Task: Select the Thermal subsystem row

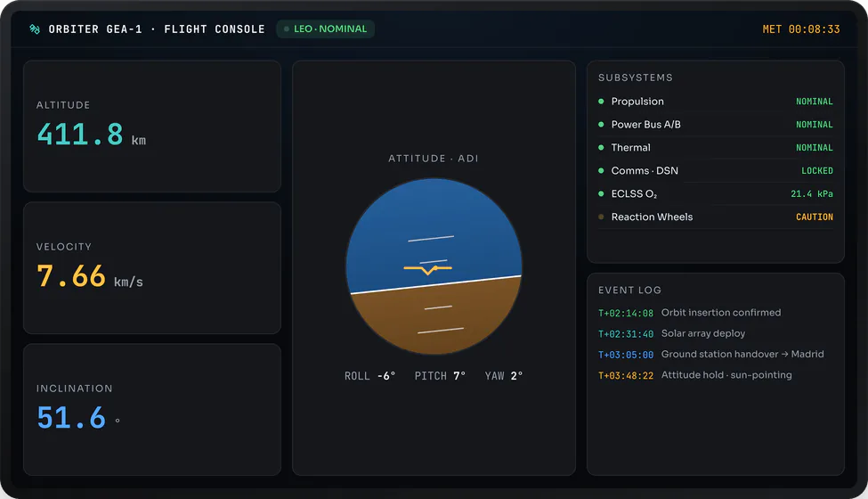Action: tap(715, 148)
